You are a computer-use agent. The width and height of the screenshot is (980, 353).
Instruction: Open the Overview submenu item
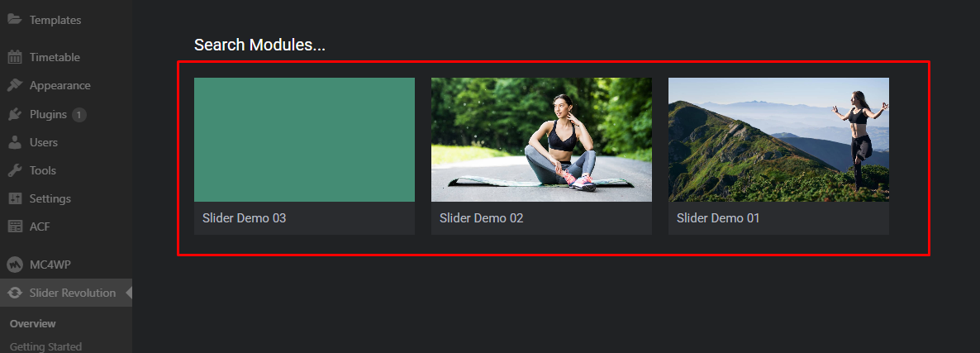33,323
